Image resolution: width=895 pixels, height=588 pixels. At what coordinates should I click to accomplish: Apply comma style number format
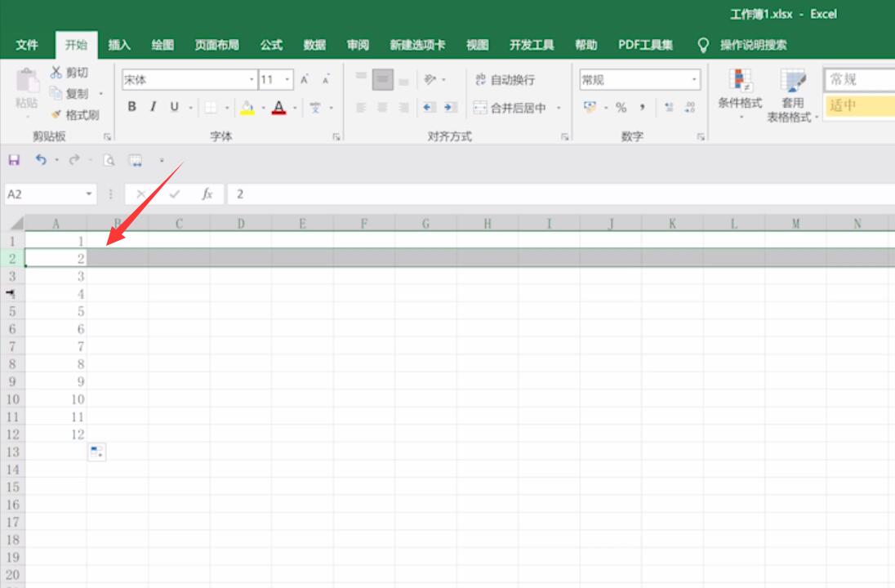(x=642, y=107)
